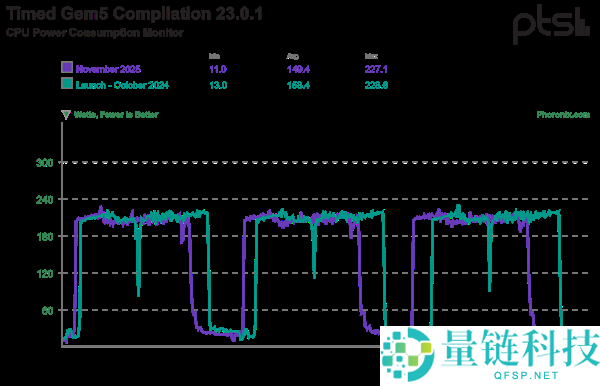Click the purple November 2025 legend swatch

point(67,67)
